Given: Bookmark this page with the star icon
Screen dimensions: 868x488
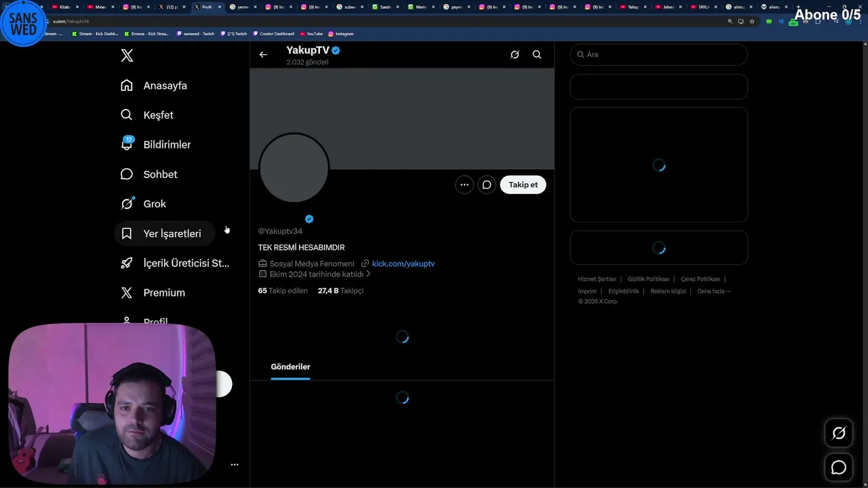Looking at the screenshot, I should [751, 21].
